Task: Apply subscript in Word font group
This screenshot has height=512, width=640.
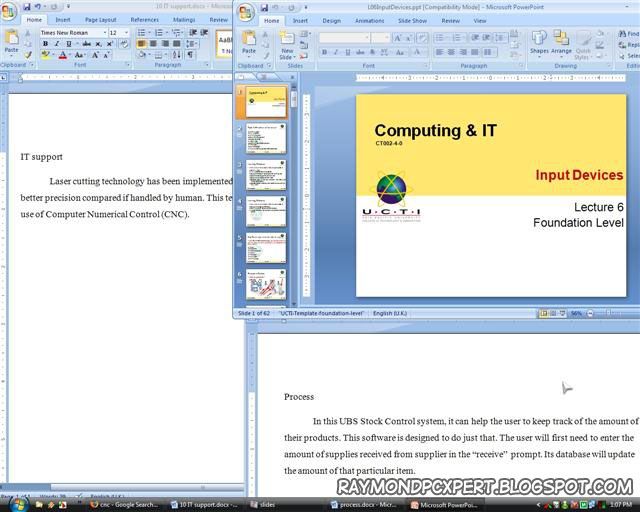Action: (98, 44)
